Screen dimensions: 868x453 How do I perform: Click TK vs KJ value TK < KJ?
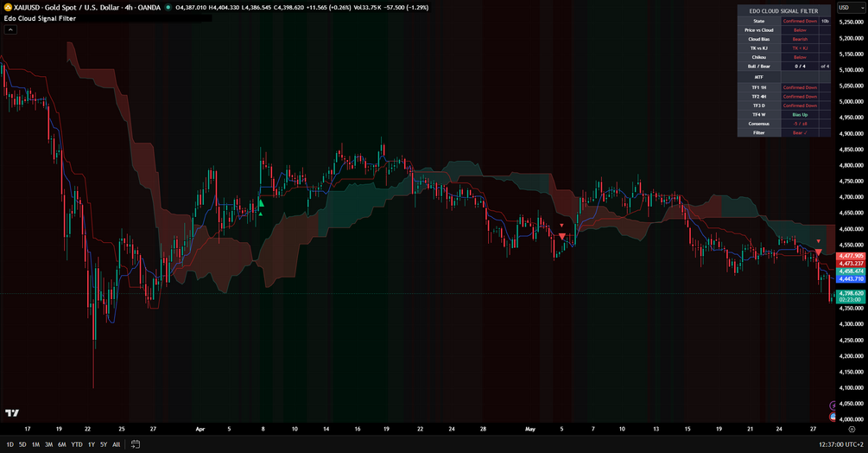[800, 48]
